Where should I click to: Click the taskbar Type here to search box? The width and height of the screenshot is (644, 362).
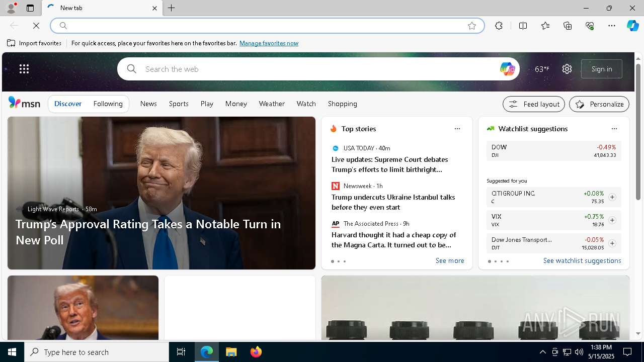(x=97, y=352)
